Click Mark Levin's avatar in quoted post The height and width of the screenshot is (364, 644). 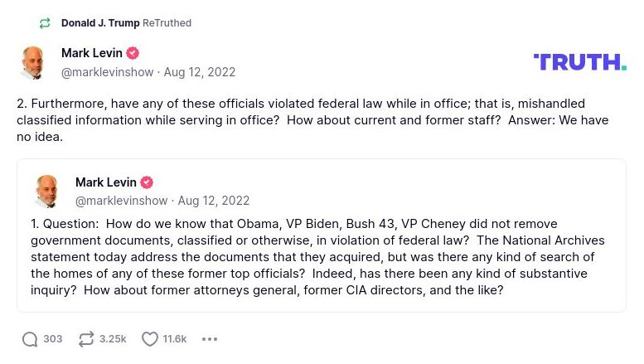(x=47, y=192)
